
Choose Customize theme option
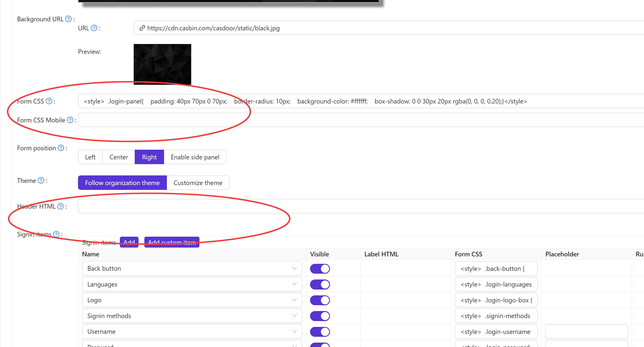198,183
